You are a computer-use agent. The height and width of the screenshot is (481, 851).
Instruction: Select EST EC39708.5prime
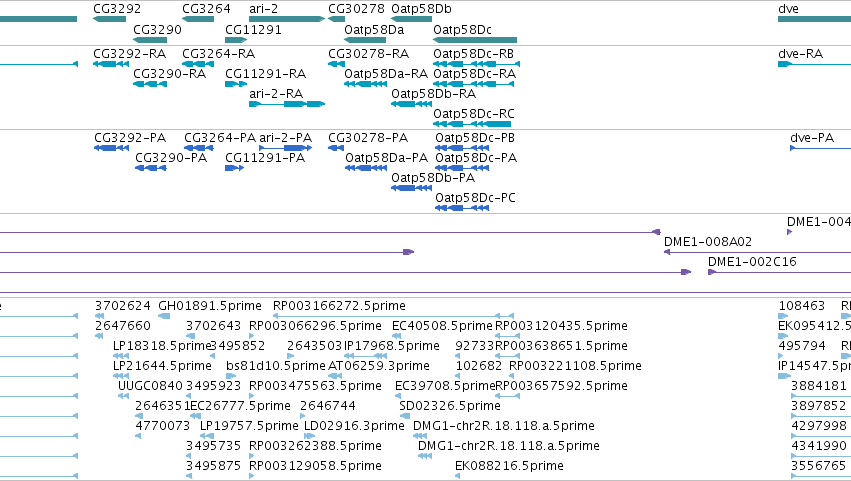tap(445, 387)
